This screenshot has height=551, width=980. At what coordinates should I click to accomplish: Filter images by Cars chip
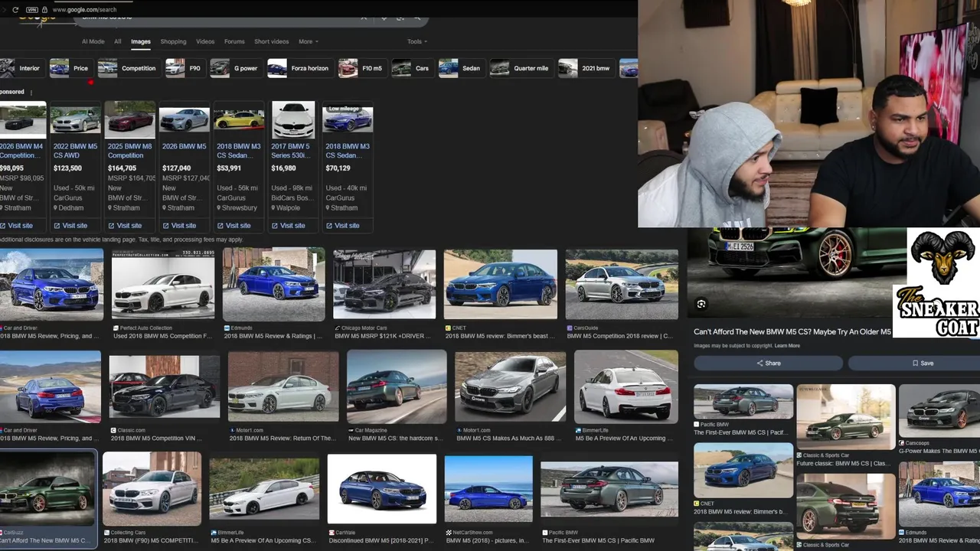click(412, 68)
